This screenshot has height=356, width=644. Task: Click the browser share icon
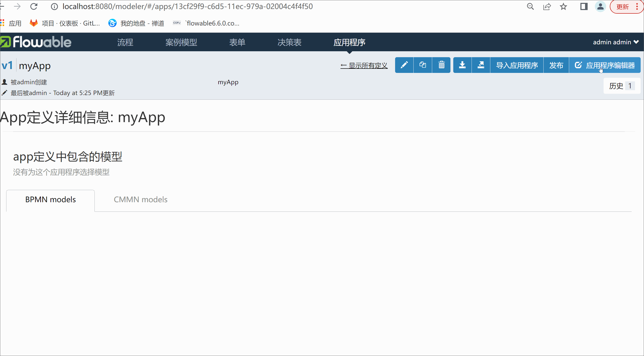point(547,6)
